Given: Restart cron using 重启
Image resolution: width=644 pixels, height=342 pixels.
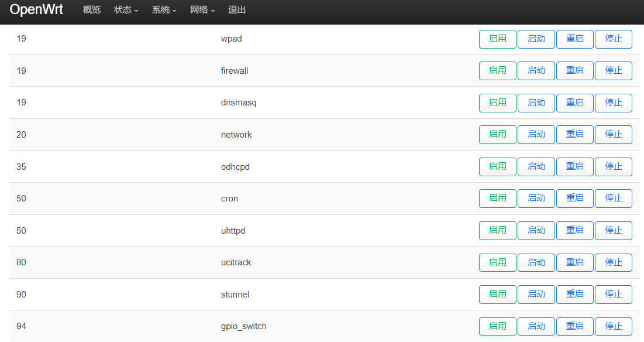Looking at the screenshot, I should 574,199.
